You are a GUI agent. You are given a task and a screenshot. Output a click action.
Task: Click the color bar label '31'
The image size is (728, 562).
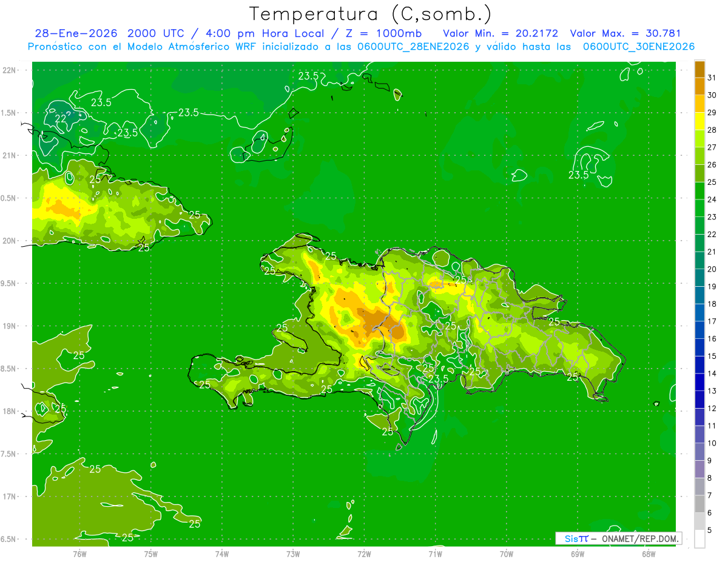tap(712, 78)
